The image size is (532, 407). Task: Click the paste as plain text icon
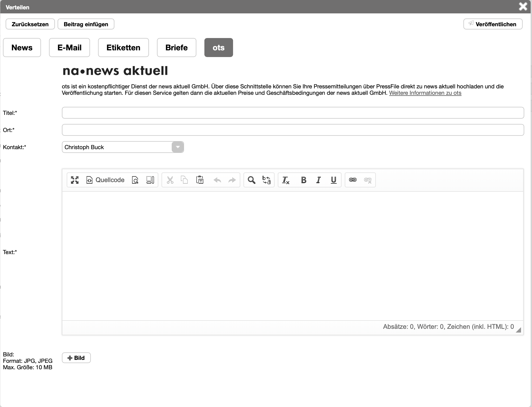pyautogui.click(x=200, y=180)
